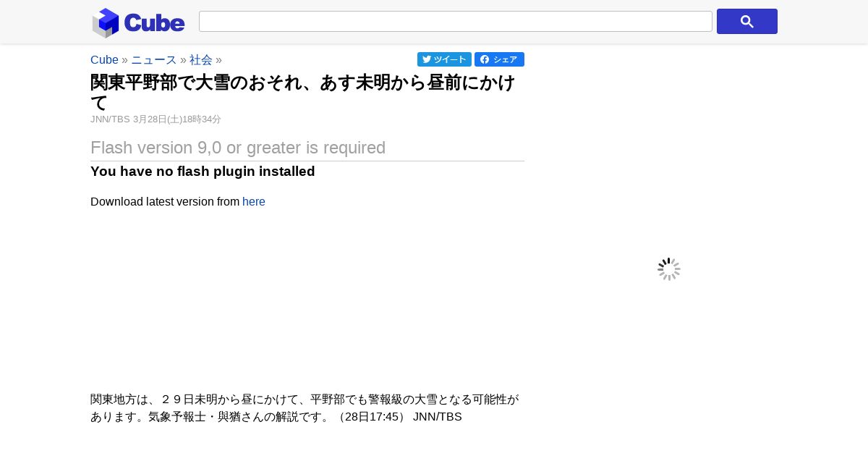Viewport: 868px width, 456px height.
Task: Share article via シェア label
Action: 505,59
